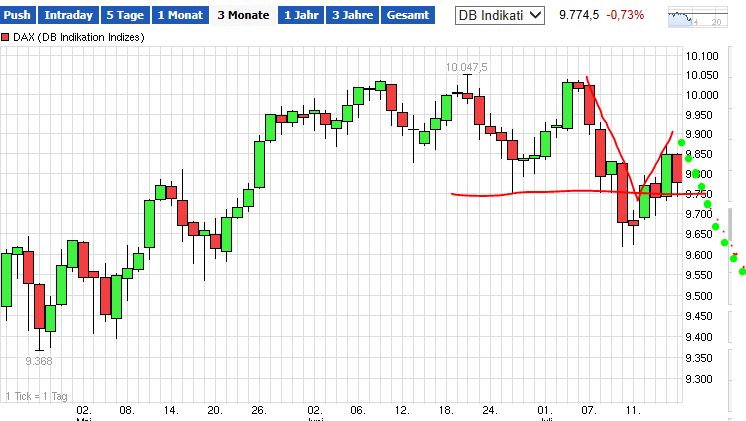This screenshot has width=746, height=421.
Task: Click the 10.000 price axis label
Action: point(702,95)
